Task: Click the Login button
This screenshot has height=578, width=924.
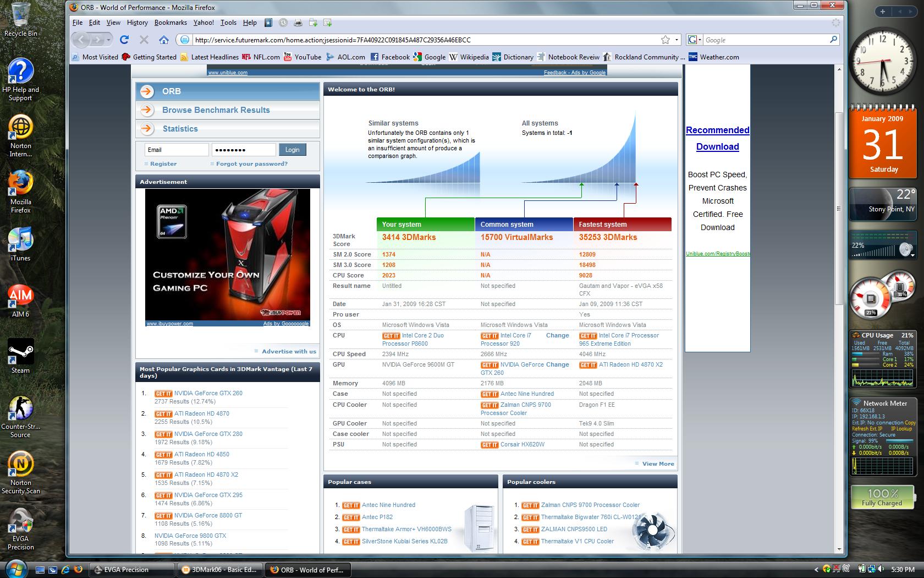Action: (292, 150)
